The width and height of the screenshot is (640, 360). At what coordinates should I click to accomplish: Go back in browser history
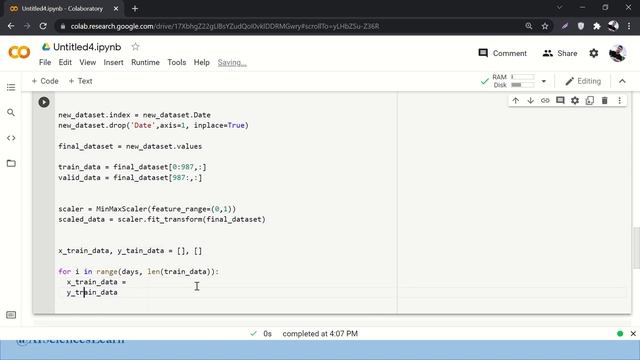[x=11, y=26]
